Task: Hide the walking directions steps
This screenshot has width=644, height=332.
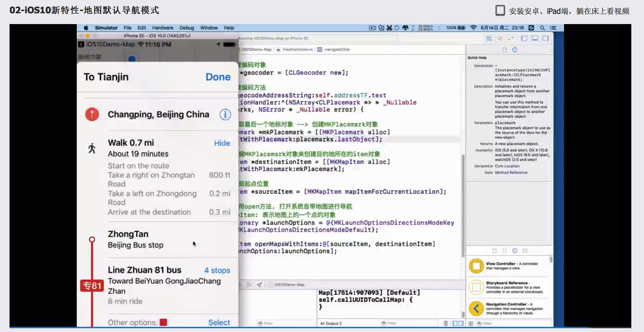Action: pos(222,143)
